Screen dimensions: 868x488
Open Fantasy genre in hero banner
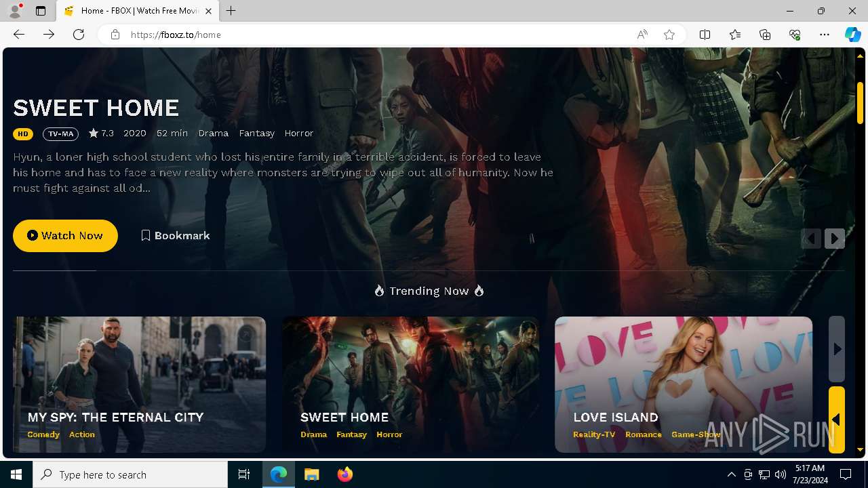pyautogui.click(x=256, y=133)
